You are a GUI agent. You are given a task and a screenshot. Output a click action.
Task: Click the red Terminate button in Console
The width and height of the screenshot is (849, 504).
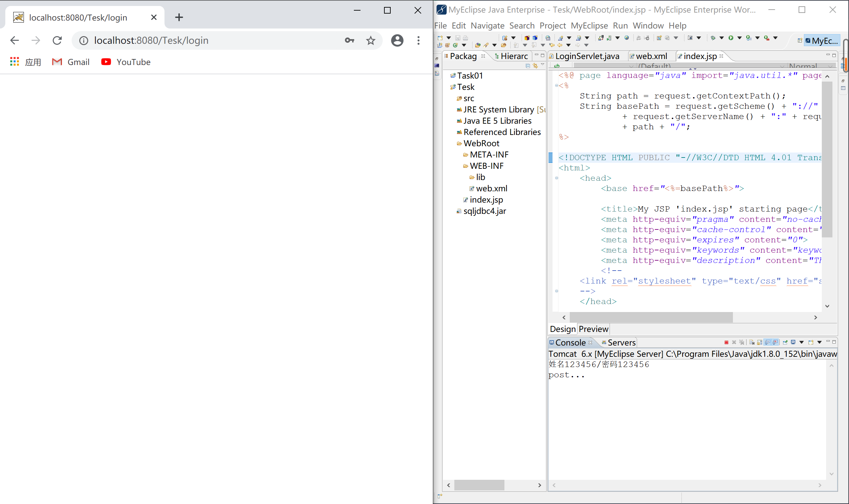[726, 342]
